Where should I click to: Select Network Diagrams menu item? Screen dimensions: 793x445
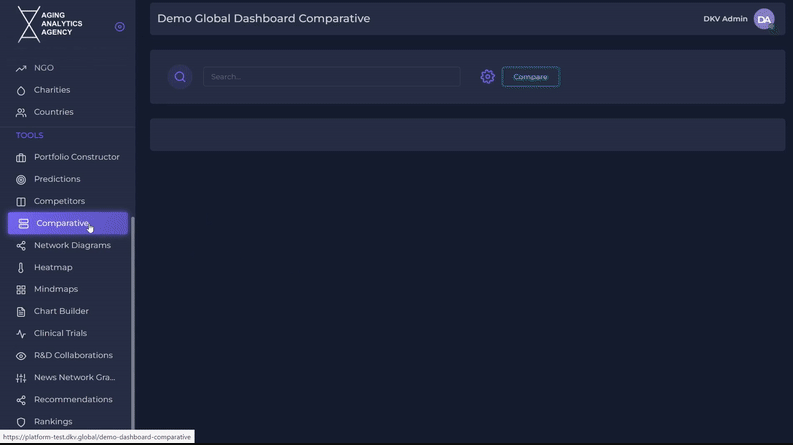(x=72, y=245)
